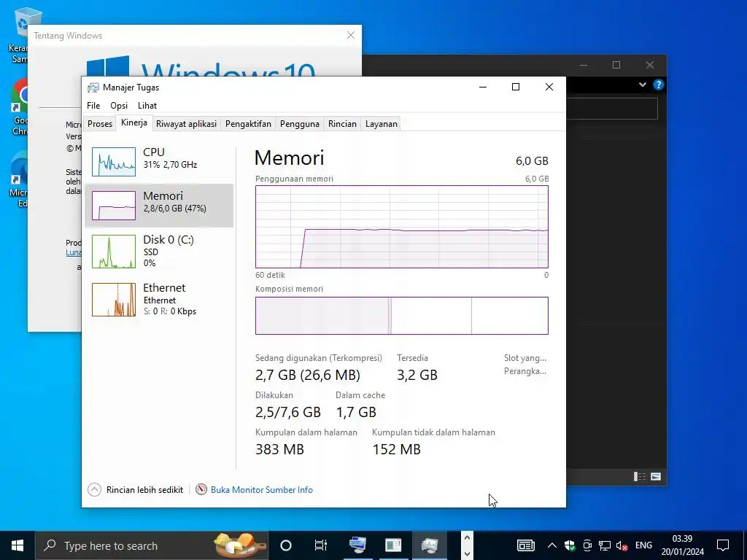Click the Buka Monitor Sumber Info link

click(262, 489)
